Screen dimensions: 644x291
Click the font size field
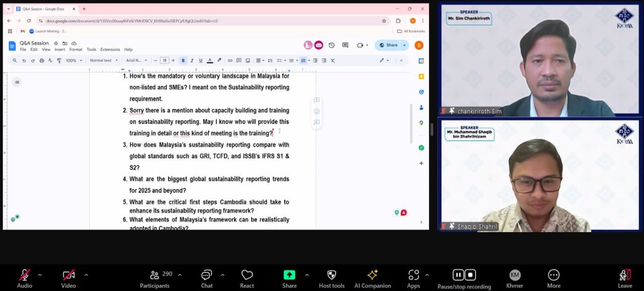[164, 61]
